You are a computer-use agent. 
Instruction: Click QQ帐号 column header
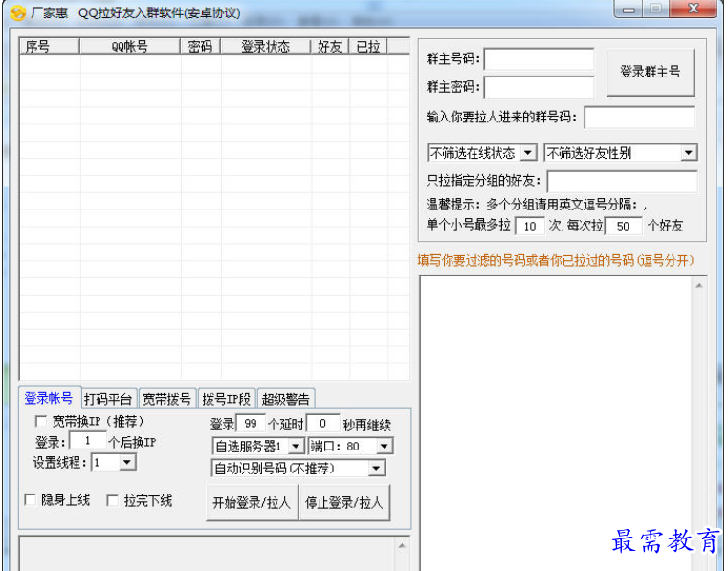(x=130, y=46)
